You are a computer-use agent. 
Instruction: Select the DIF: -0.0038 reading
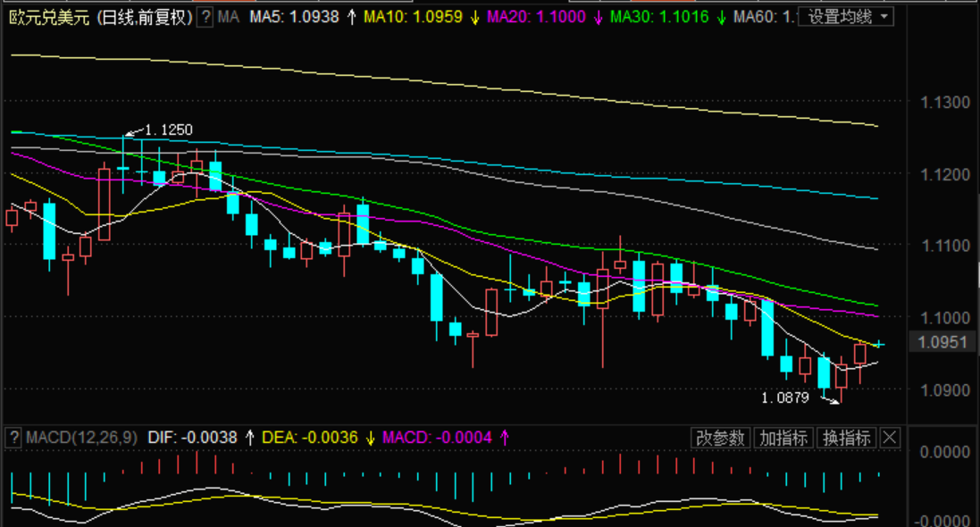click(x=192, y=438)
